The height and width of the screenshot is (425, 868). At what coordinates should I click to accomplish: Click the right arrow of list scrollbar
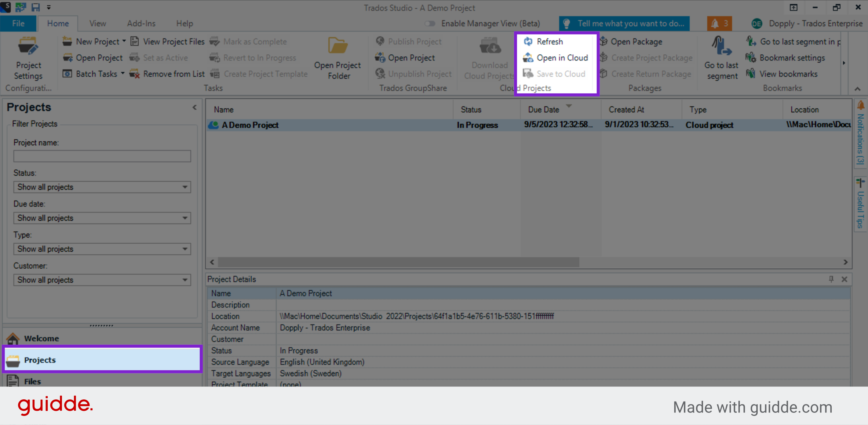845,262
